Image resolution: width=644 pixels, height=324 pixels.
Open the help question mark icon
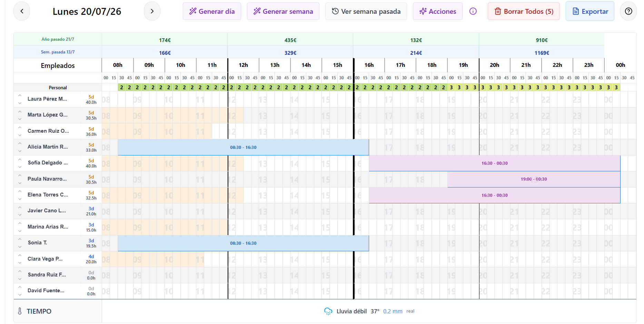(628, 11)
